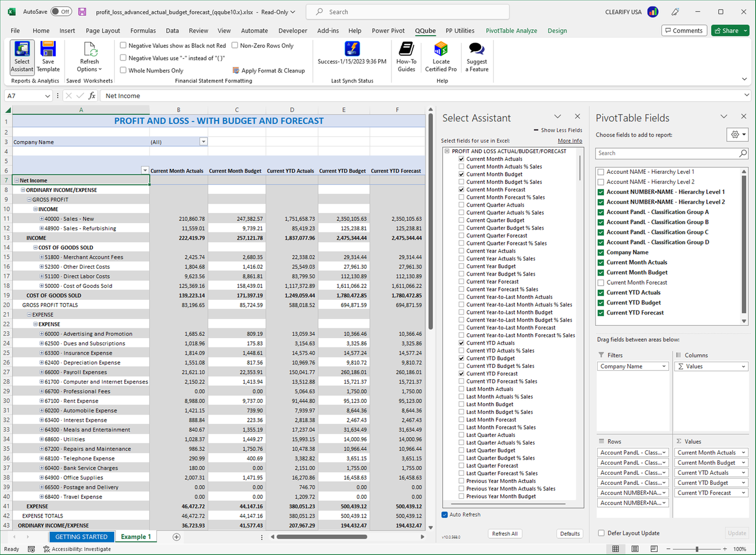Open the File menu
This screenshot has width=756, height=555.
pos(15,31)
